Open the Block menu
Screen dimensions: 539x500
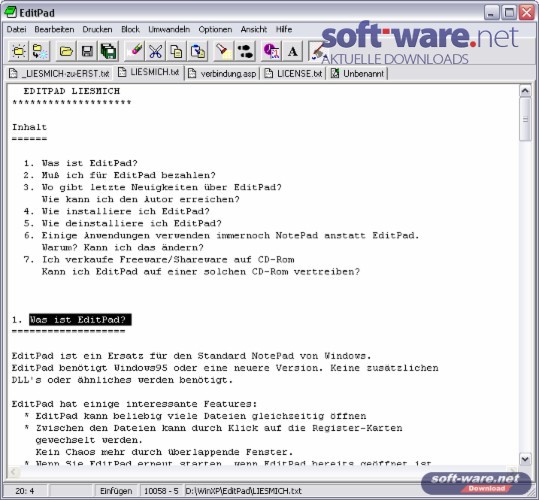point(130,30)
